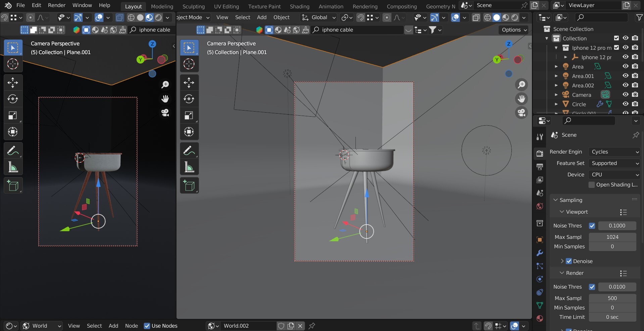The height and width of the screenshot is (331, 644).
Task: Click the Options button in viewport header
Action: 514,30
